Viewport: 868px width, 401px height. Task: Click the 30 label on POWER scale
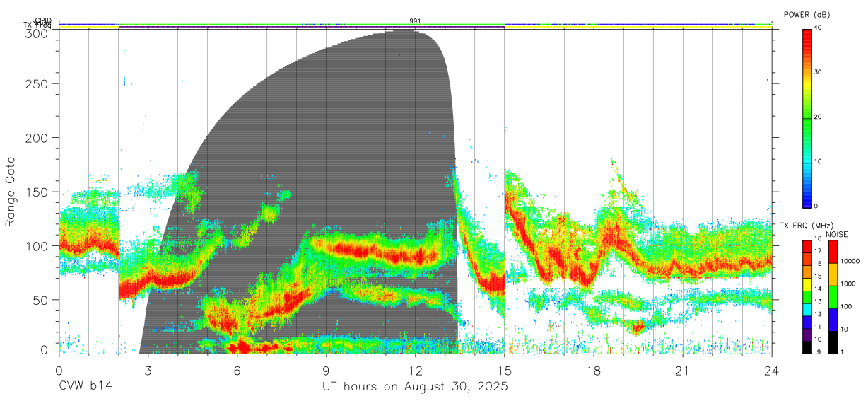coord(818,72)
